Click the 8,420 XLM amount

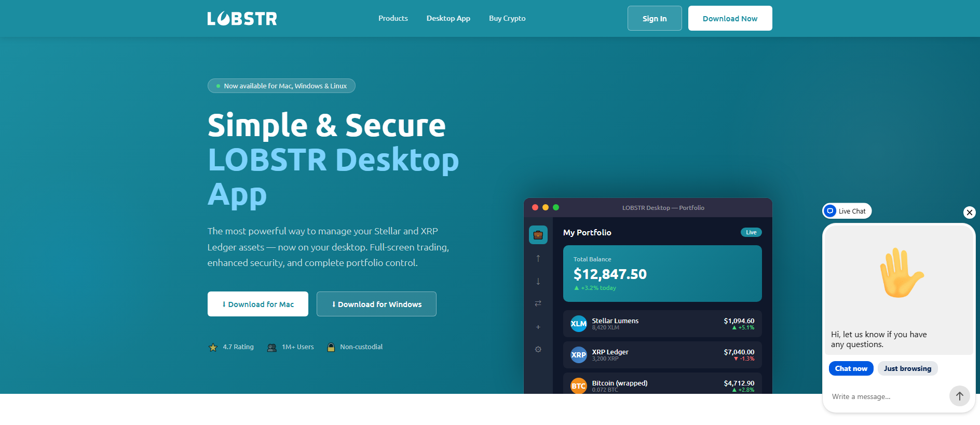click(605, 327)
